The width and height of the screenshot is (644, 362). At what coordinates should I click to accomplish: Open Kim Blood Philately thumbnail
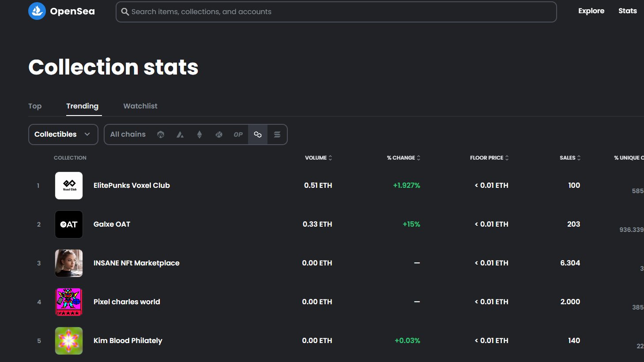[x=69, y=341]
